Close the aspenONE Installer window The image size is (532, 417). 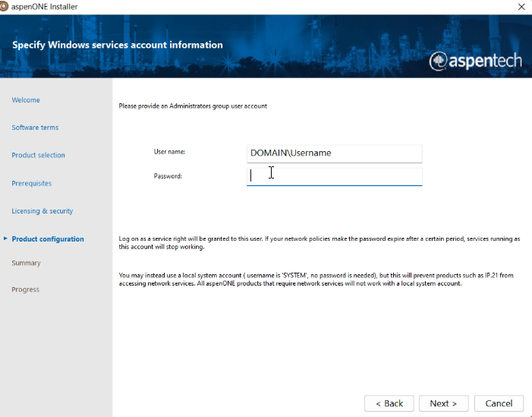(x=521, y=7)
